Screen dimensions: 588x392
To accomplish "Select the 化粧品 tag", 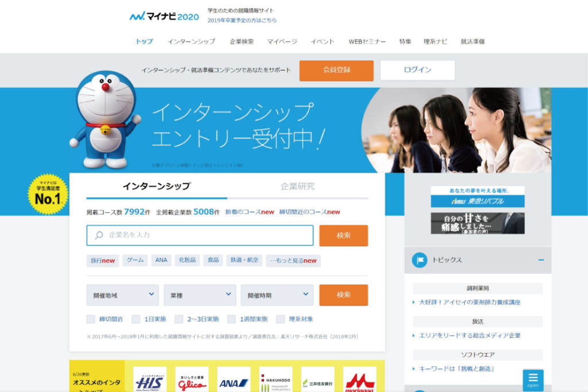I will [x=187, y=260].
